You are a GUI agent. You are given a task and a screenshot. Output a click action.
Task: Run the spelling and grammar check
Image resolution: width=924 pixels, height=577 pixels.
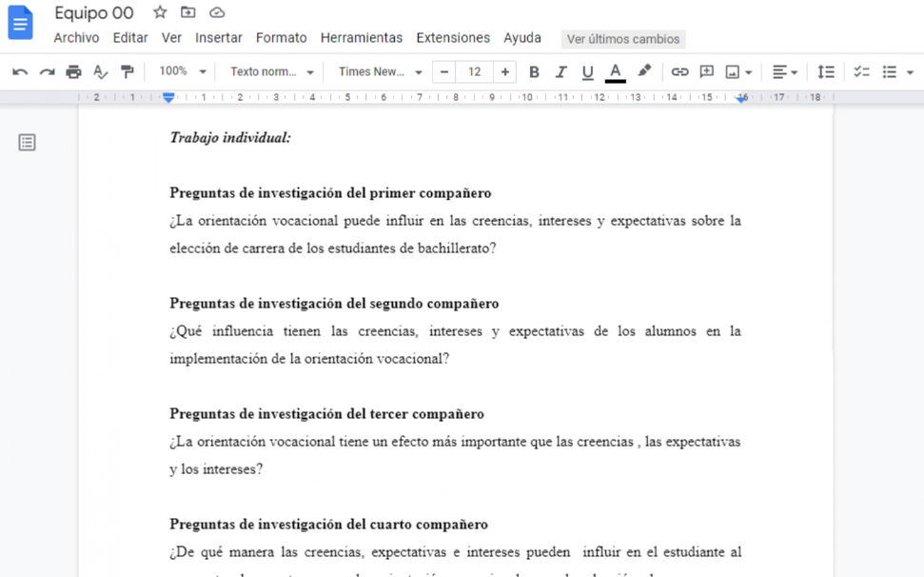pos(100,71)
